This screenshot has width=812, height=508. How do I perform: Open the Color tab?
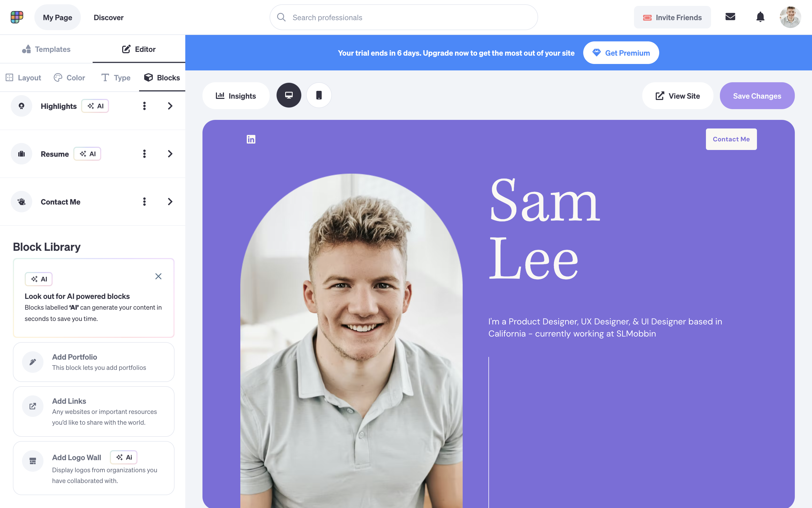tap(70, 78)
